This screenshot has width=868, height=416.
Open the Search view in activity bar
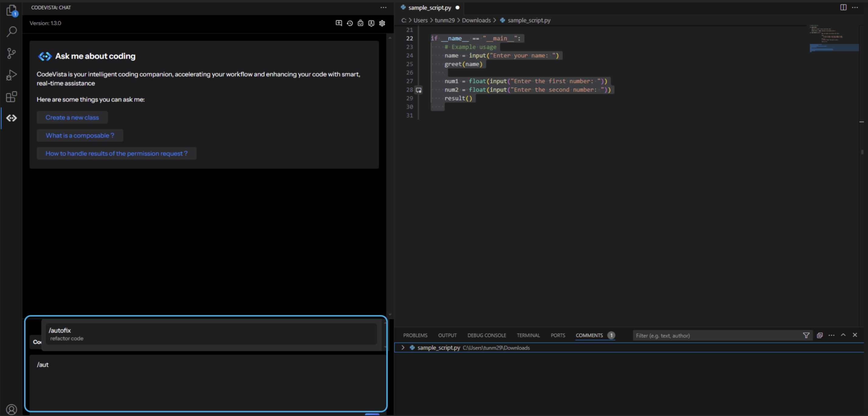[x=12, y=32]
